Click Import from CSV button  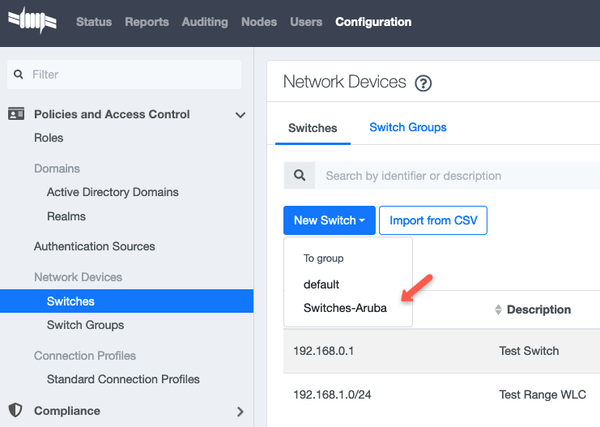pos(433,221)
